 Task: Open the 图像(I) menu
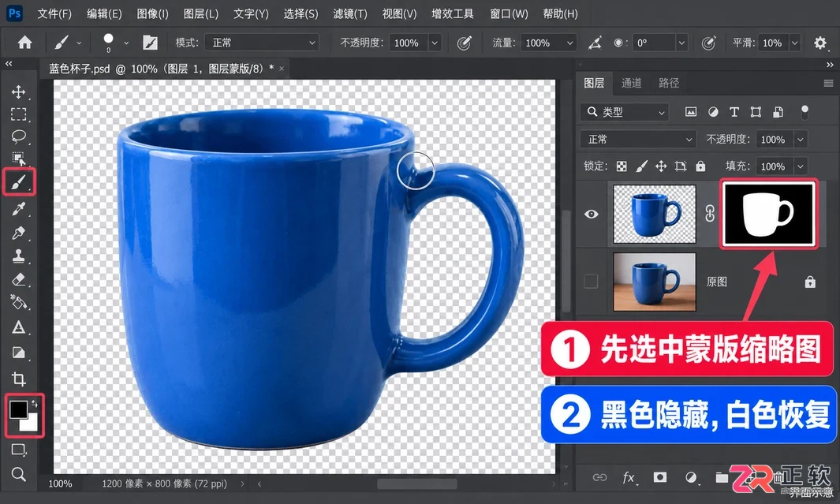tap(152, 14)
